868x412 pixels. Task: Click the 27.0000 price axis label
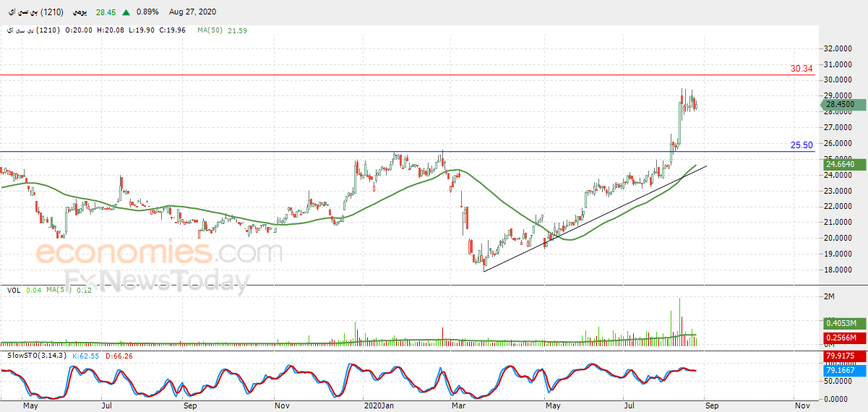[x=839, y=127]
